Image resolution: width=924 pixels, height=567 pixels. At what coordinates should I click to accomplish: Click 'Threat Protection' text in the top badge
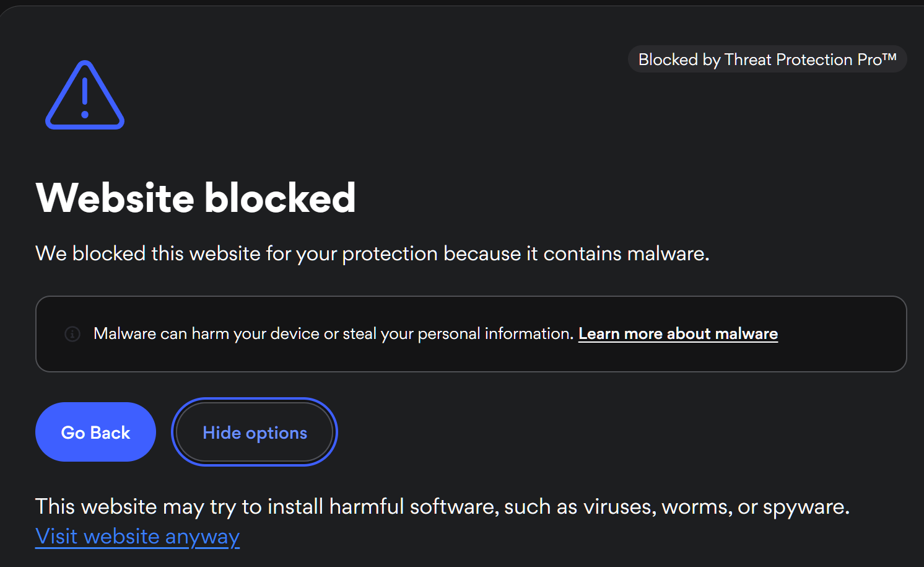pos(788,59)
